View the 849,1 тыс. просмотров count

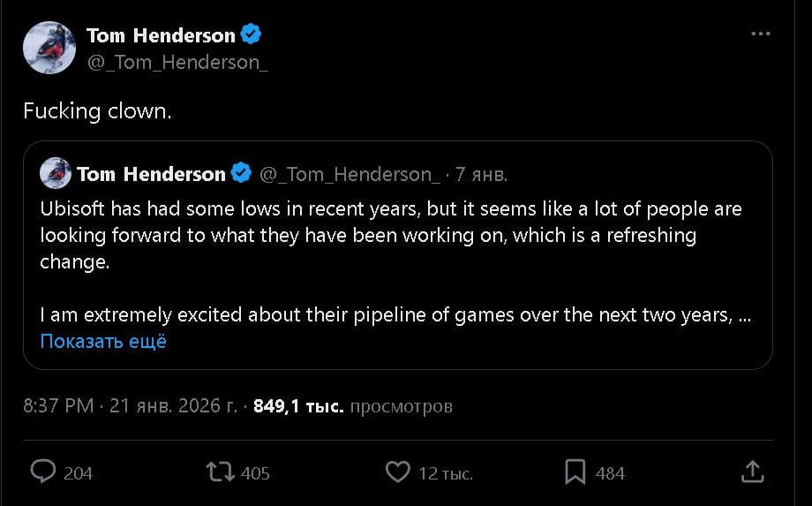(x=353, y=406)
